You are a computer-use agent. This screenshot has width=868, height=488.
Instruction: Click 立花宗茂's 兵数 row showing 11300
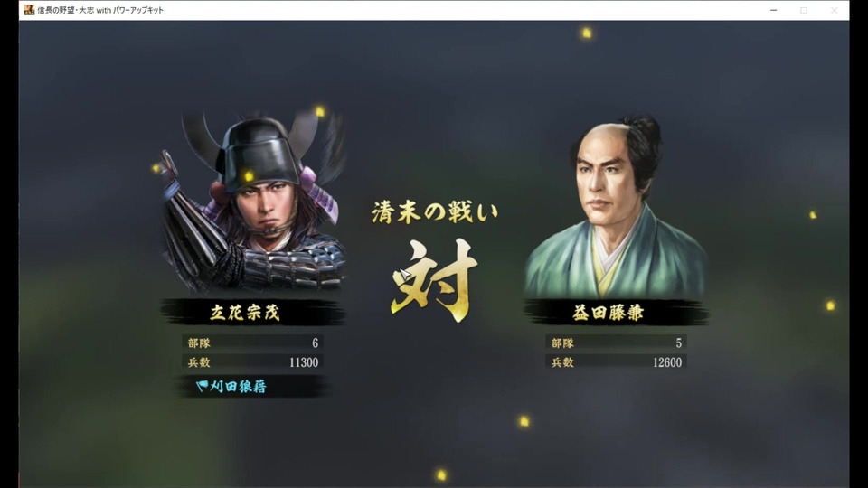[x=253, y=362]
